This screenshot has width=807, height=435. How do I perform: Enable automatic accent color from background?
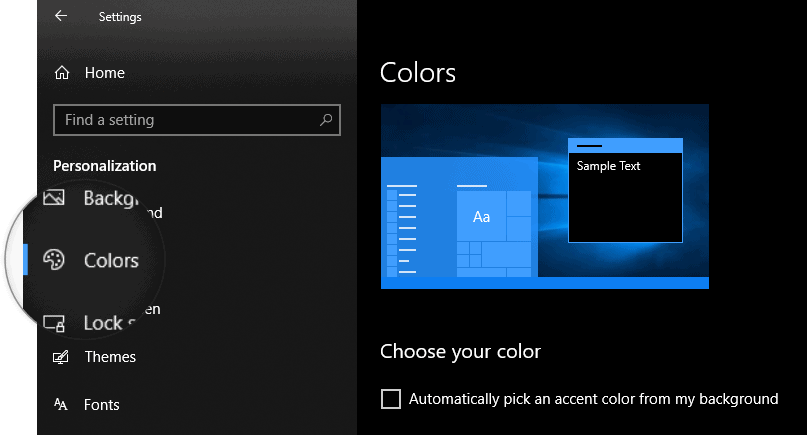click(391, 399)
